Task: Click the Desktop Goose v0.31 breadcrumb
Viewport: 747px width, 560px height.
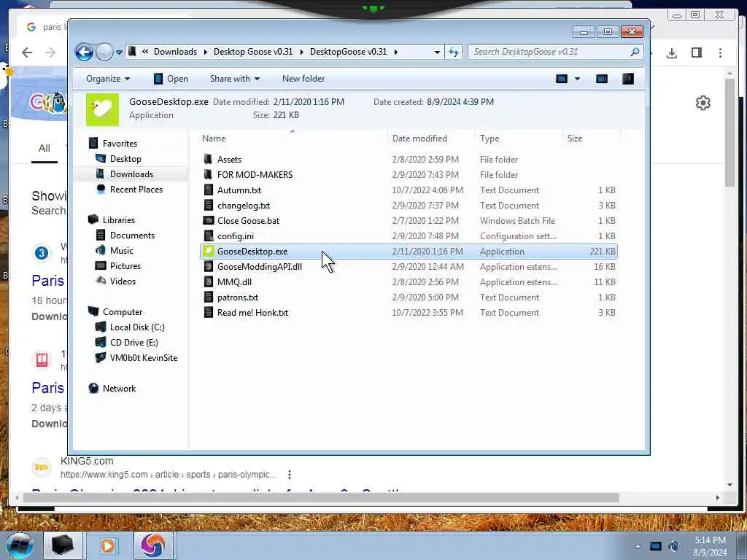Action: tap(253, 52)
